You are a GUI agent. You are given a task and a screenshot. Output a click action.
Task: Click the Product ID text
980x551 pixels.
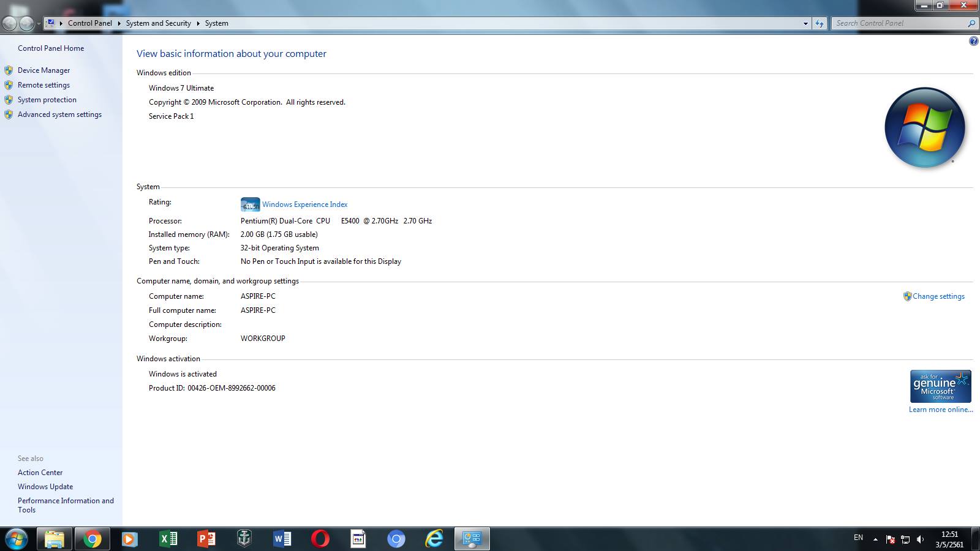[x=212, y=388]
